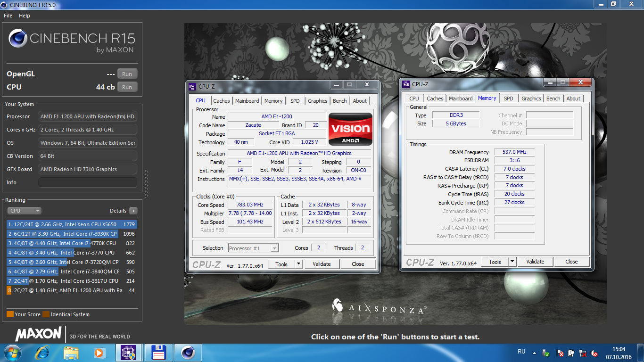Open Processor #1 selection dropdown
Image resolution: width=644 pixels, height=362 pixels.
click(x=253, y=248)
